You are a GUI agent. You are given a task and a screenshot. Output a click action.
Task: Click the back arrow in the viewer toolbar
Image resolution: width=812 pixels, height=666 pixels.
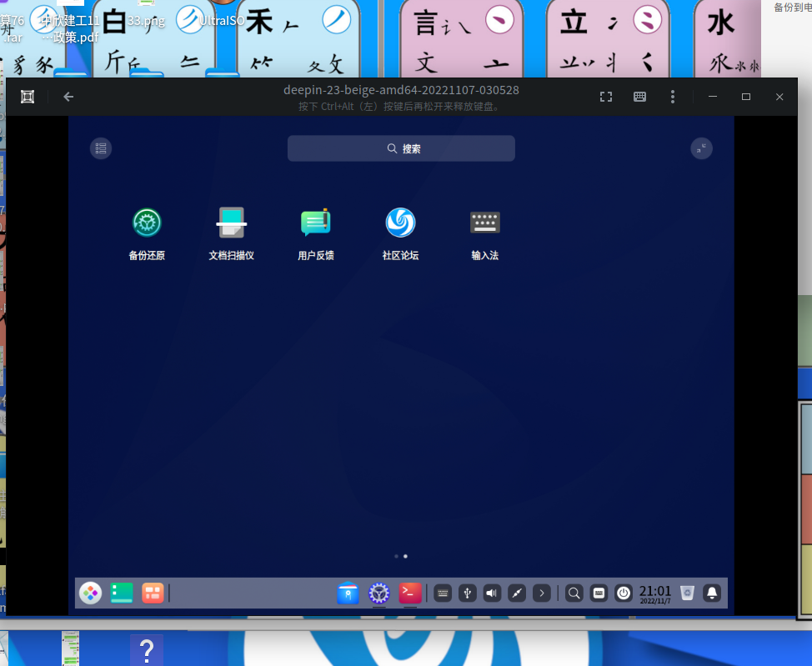point(68,97)
